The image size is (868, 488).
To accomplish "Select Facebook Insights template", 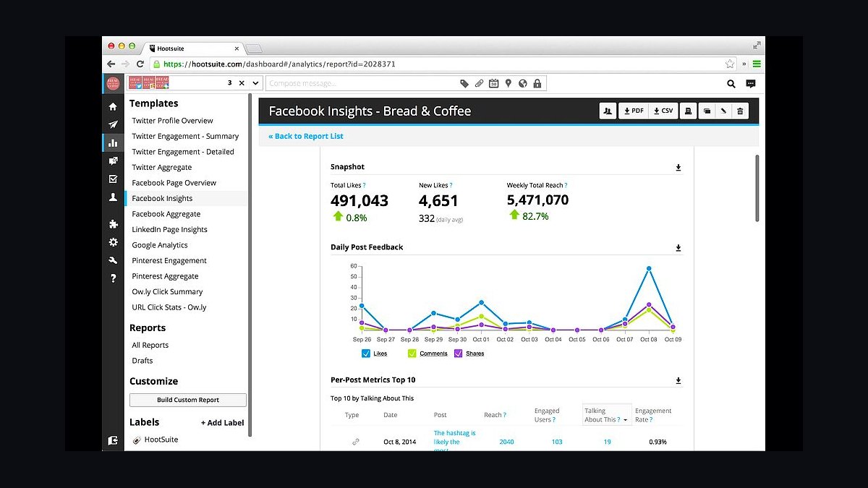I will point(162,198).
